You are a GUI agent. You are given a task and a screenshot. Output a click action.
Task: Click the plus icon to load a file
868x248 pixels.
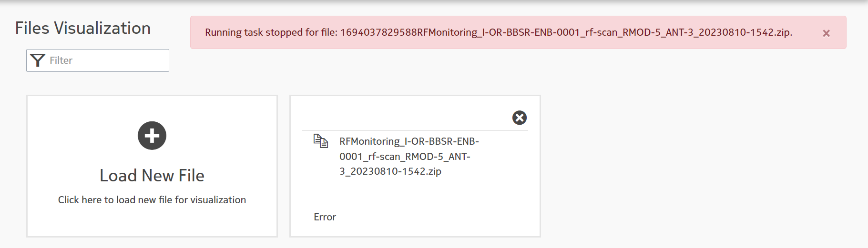(152, 136)
